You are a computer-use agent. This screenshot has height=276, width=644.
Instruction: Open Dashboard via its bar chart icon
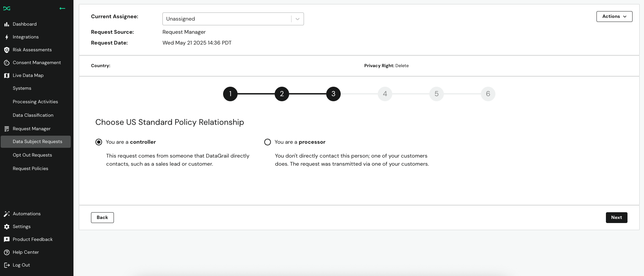(x=6, y=24)
